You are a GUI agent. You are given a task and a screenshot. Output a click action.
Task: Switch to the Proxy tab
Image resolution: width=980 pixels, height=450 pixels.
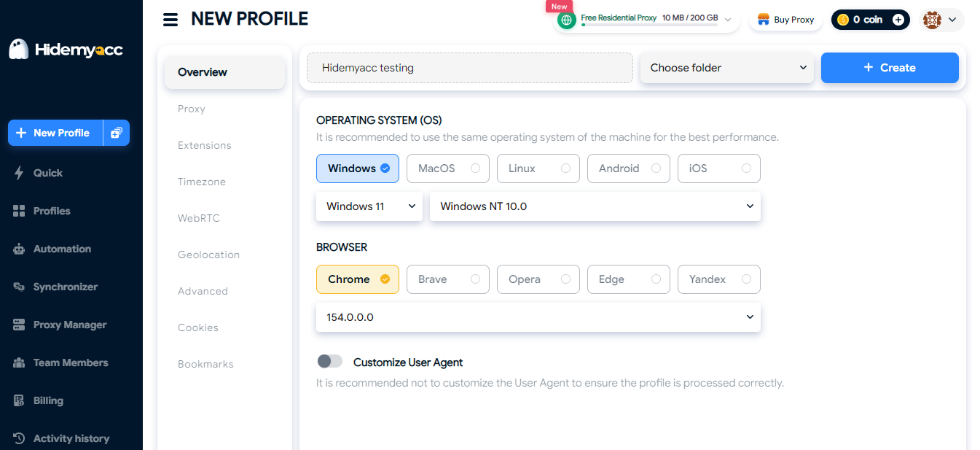[x=192, y=109]
